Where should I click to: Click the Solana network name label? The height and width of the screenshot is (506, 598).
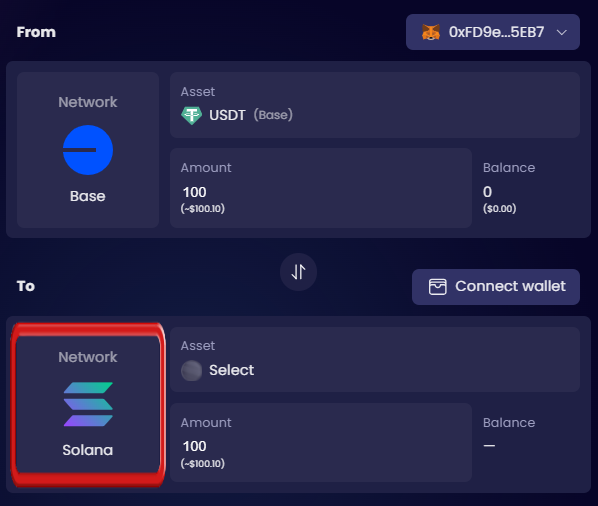88,450
